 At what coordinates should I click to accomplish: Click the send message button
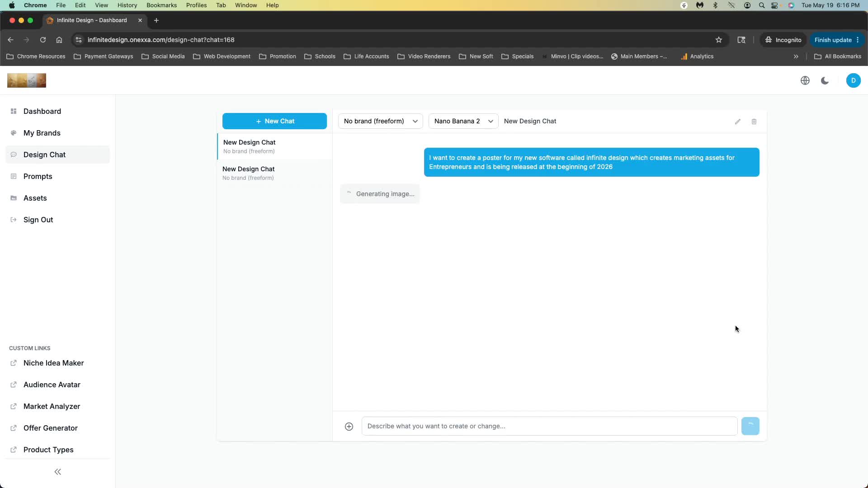750,426
